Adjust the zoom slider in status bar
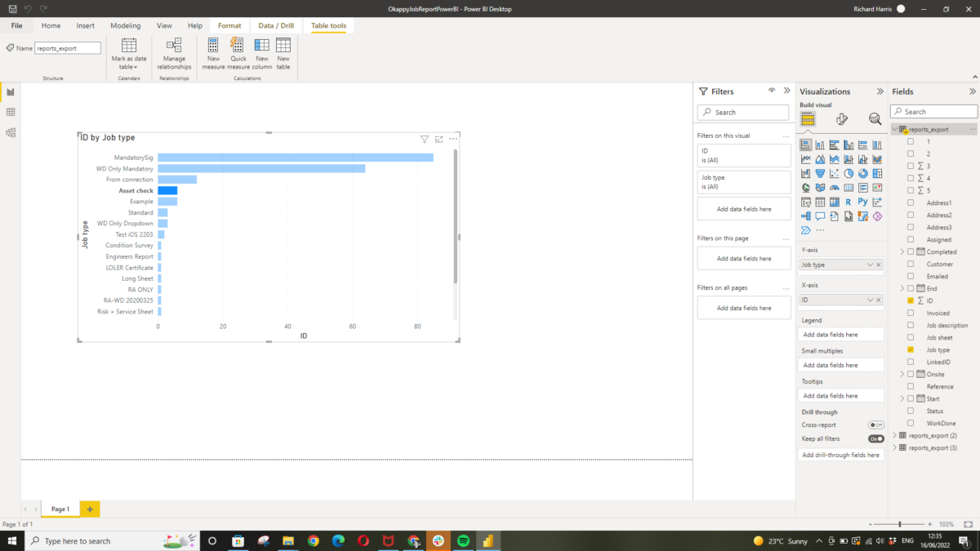 [x=901, y=523]
